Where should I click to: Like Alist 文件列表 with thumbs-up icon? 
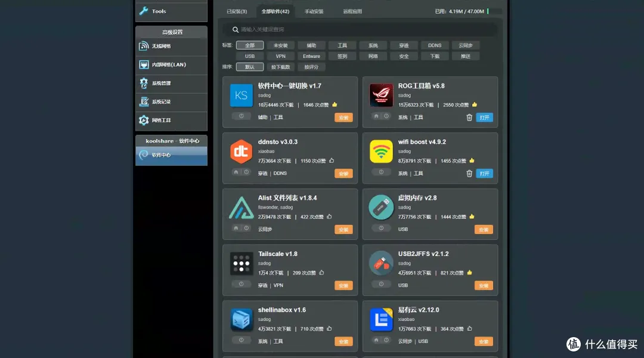[329, 217]
